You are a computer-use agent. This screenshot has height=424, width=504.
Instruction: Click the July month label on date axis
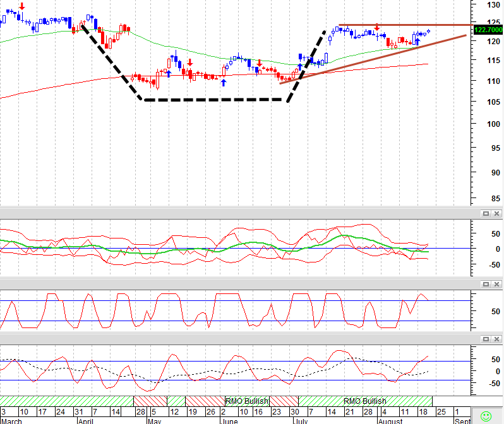[301, 421]
